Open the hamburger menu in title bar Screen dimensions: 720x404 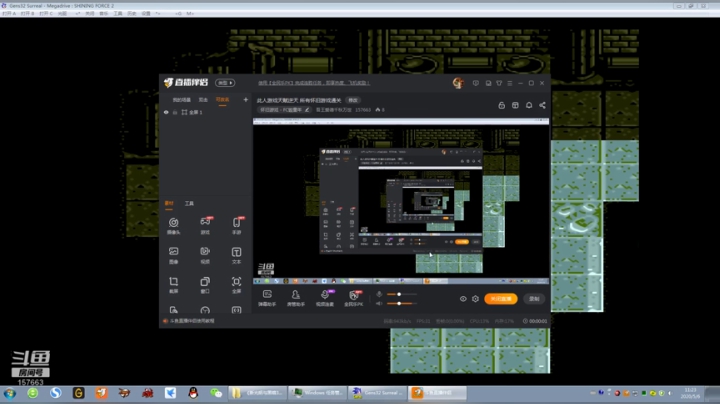point(510,83)
